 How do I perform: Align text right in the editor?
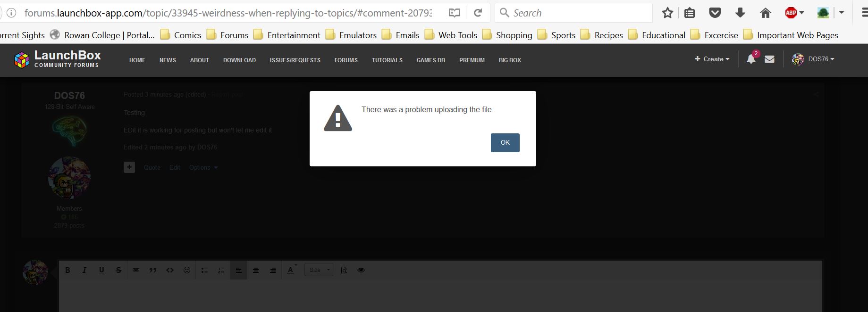tap(273, 270)
